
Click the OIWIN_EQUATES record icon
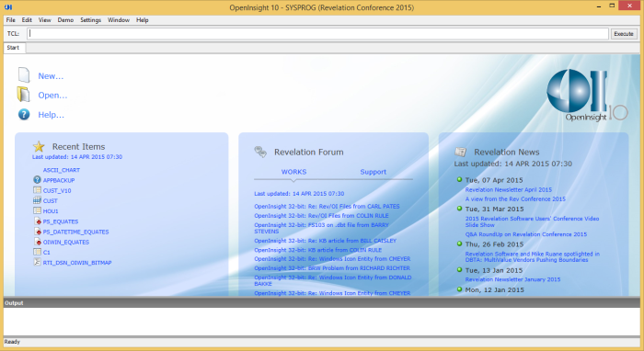(x=38, y=242)
